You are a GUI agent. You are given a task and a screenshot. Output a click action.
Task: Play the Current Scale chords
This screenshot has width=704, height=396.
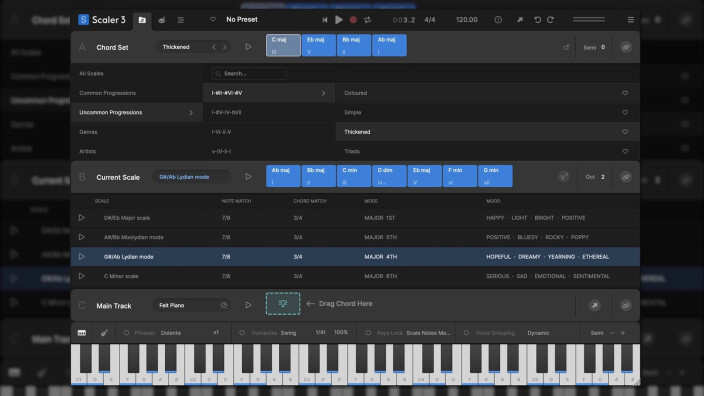[x=248, y=177]
